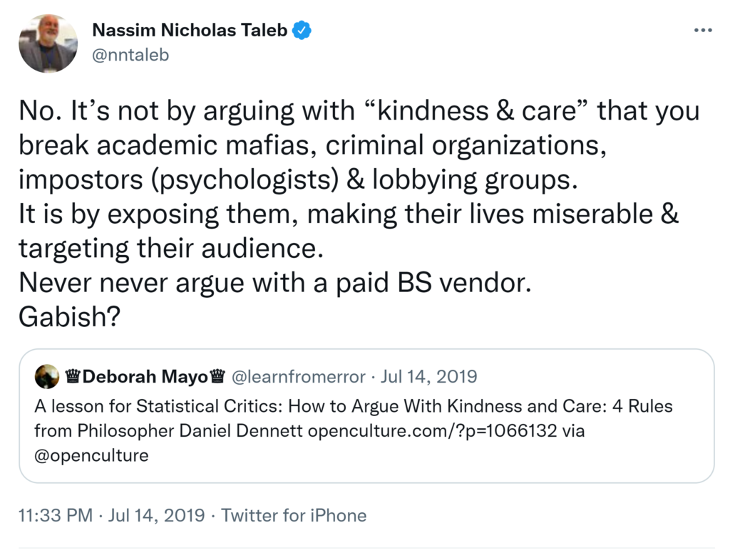The width and height of the screenshot is (730, 560).
Task: Click the crown emoji before Deborah Mayo
Action: [72, 376]
